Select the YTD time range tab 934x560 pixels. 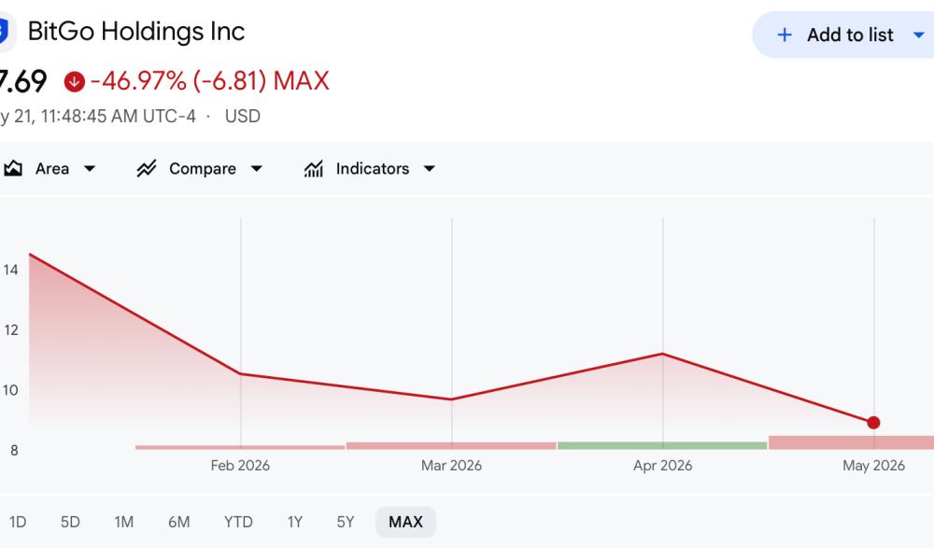238,522
